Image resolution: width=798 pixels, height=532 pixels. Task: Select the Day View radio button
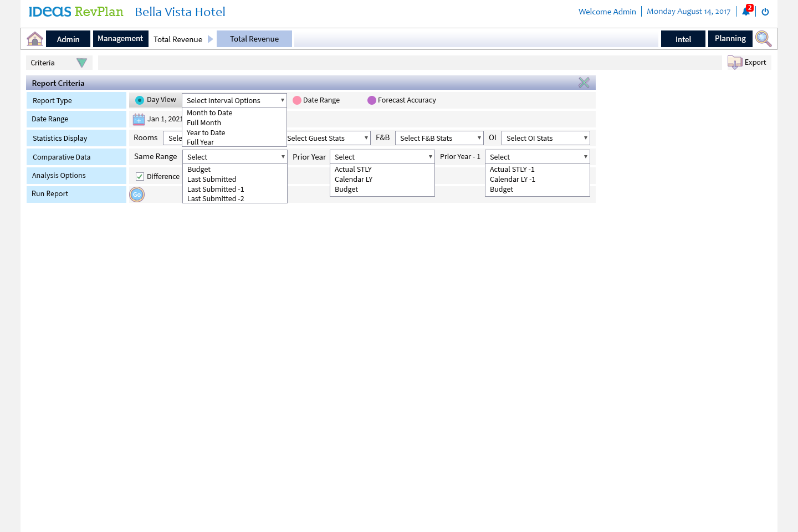tap(140, 100)
